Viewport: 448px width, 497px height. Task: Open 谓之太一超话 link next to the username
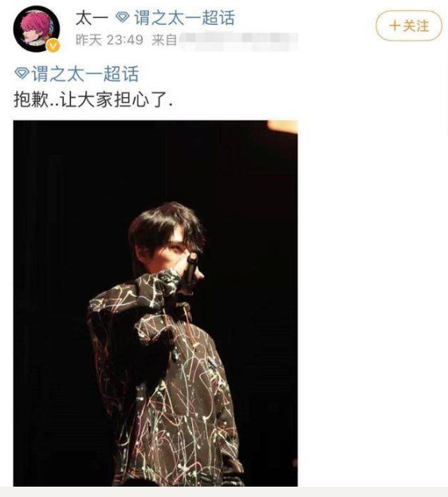[x=184, y=18]
